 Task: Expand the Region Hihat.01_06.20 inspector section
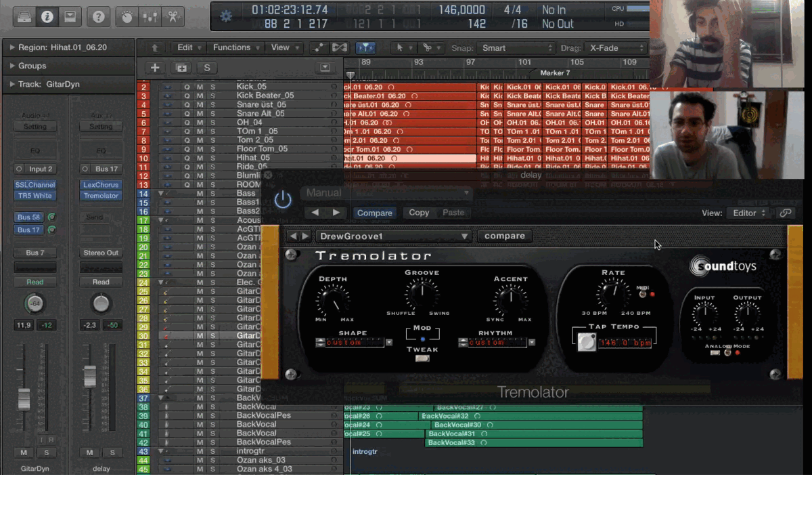point(12,48)
